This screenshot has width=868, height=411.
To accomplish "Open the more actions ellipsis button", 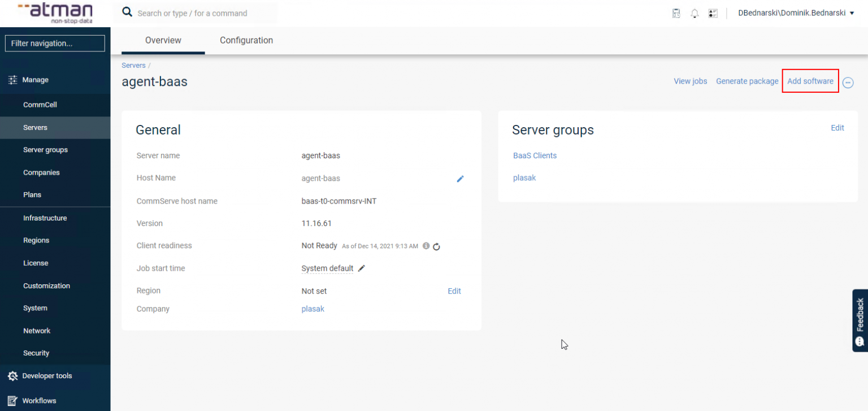I will tap(848, 83).
